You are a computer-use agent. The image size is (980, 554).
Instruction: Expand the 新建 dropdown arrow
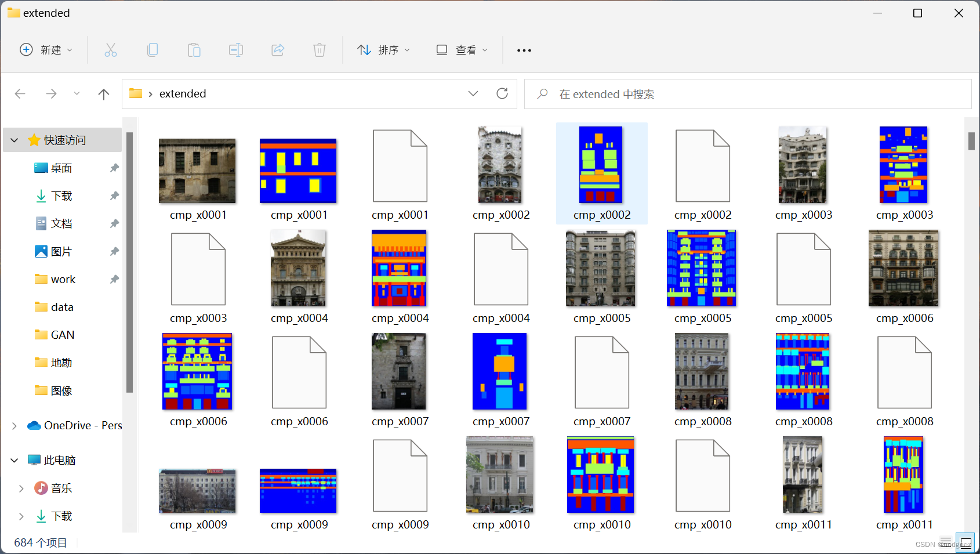tap(69, 50)
